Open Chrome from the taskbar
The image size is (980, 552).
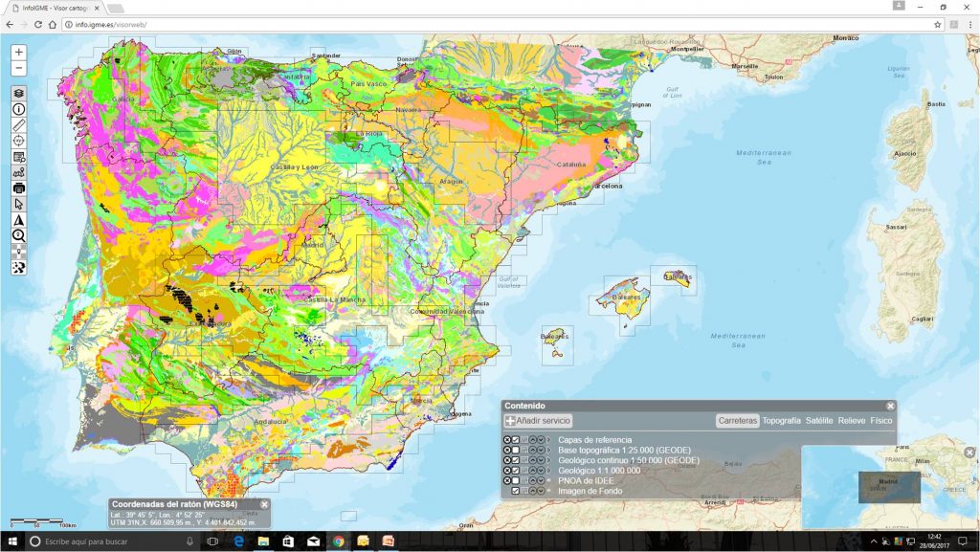pyautogui.click(x=338, y=541)
